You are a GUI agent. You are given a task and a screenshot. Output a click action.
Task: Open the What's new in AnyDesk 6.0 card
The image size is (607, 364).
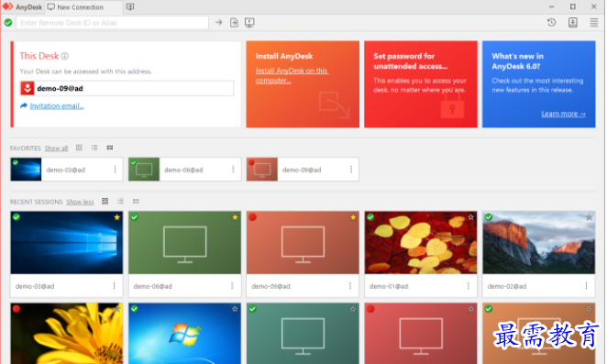coord(538,84)
